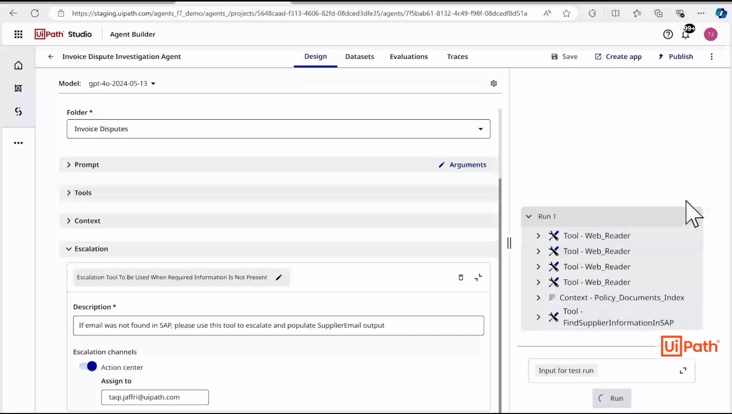Screen dimensions: 732x414
Task: Expand the Tools section
Action: (68, 193)
